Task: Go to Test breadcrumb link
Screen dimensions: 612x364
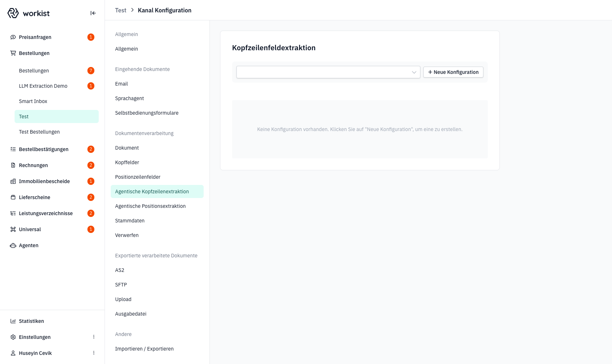Action: point(121,10)
